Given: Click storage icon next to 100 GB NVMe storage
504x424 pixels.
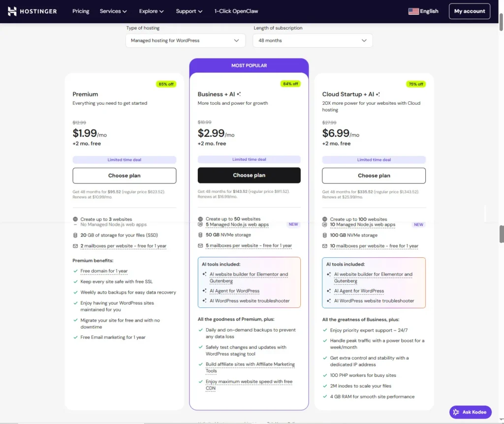Looking at the screenshot, I should click(x=325, y=235).
